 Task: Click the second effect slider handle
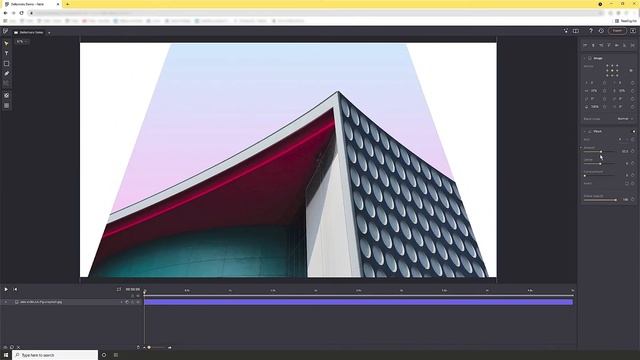click(x=600, y=163)
